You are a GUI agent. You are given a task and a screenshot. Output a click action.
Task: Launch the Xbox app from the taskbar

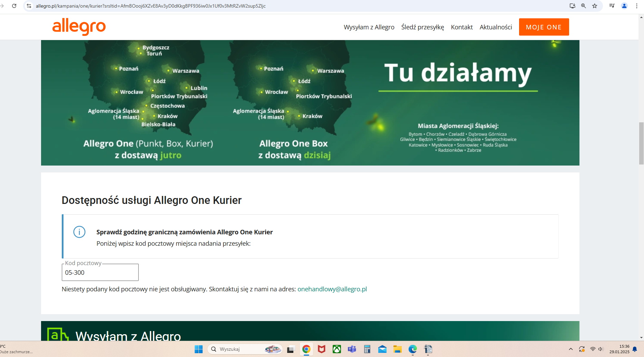pyautogui.click(x=336, y=349)
